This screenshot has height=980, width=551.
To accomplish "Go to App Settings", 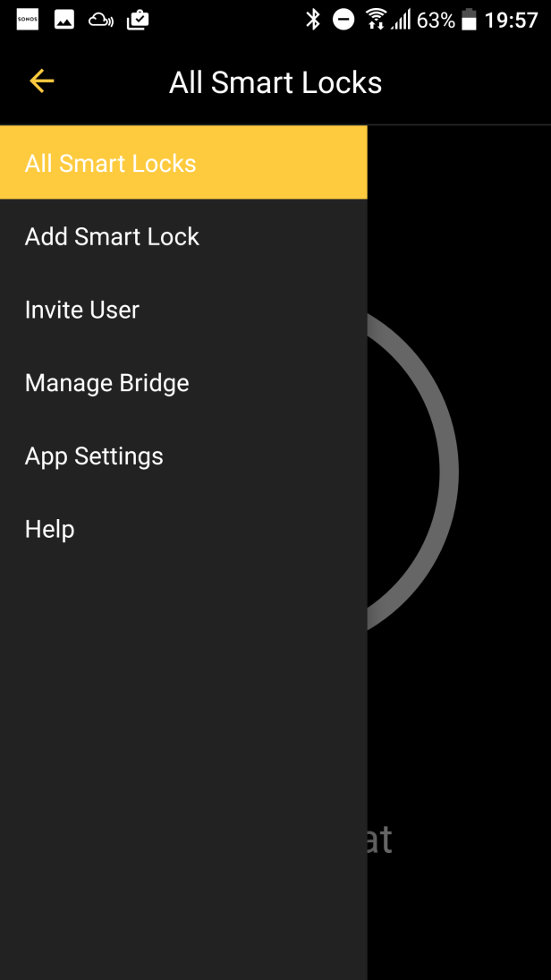I will point(95,456).
